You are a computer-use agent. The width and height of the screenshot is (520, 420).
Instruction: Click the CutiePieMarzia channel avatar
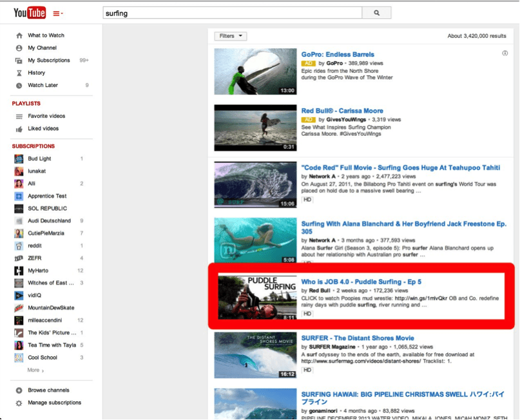[19, 233]
